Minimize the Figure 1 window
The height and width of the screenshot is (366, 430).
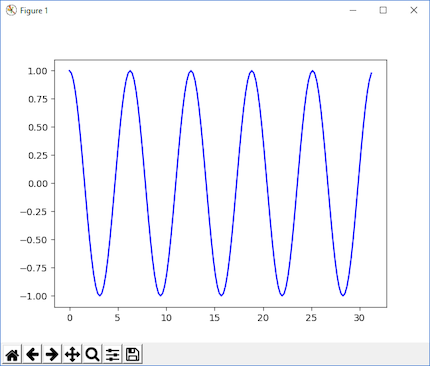click(353, 10)
